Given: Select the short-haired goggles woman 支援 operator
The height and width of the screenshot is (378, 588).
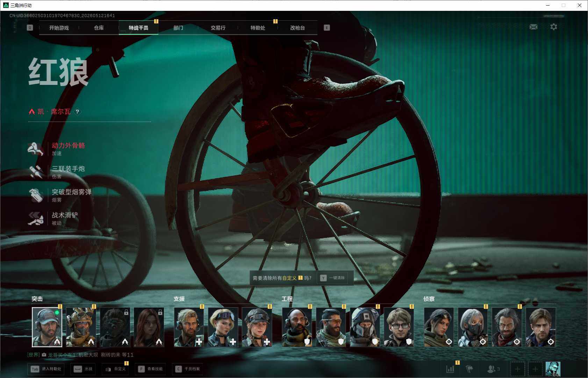Looking at the screenshot, I should click(223, 327).
